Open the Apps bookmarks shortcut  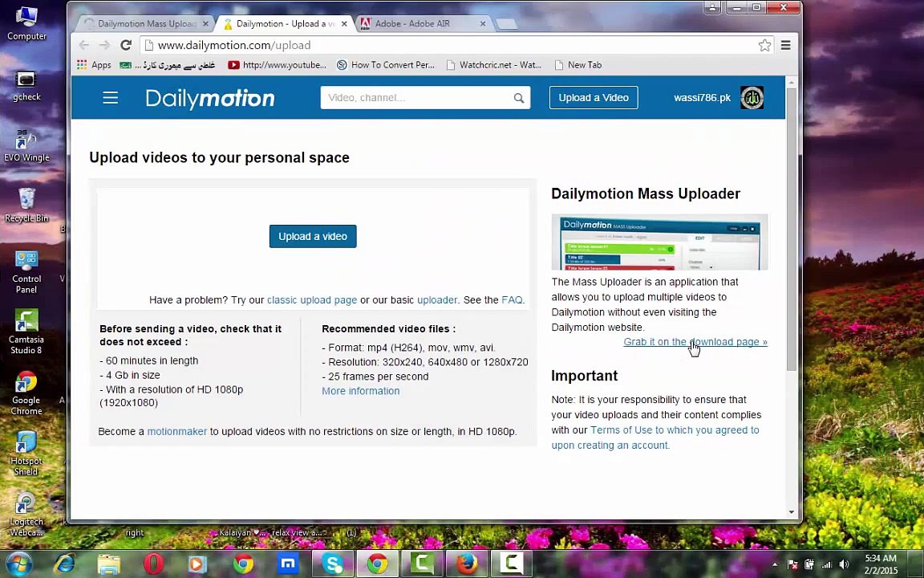pos(95,65)
